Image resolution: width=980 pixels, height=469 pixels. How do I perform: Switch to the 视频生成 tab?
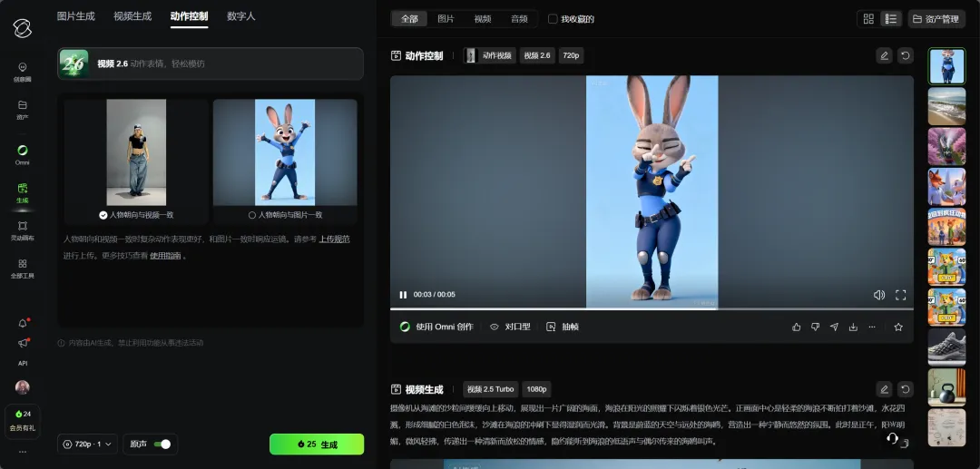click(132, 16)
